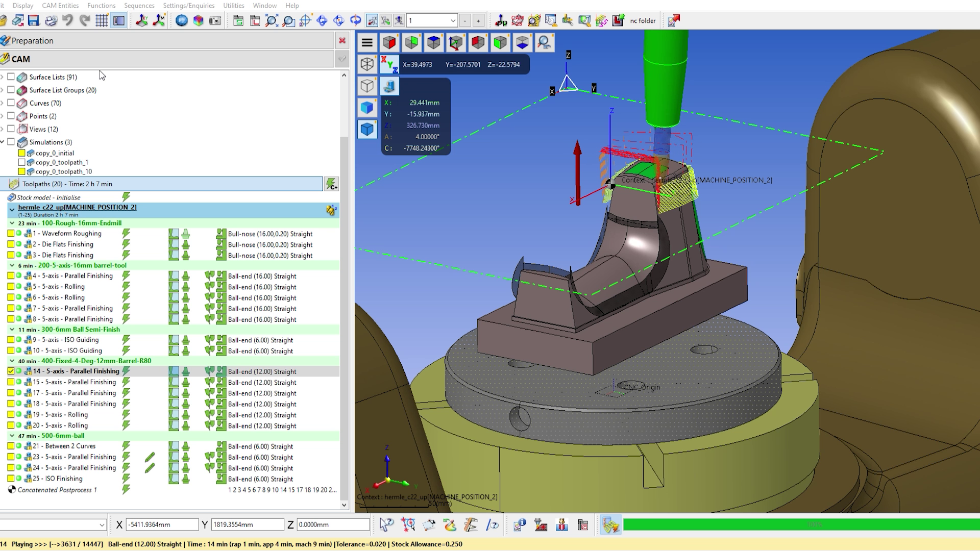Open the CAM Entities menu
The width and height of the screenshot is (980, 551).
[x=60, y=6]
